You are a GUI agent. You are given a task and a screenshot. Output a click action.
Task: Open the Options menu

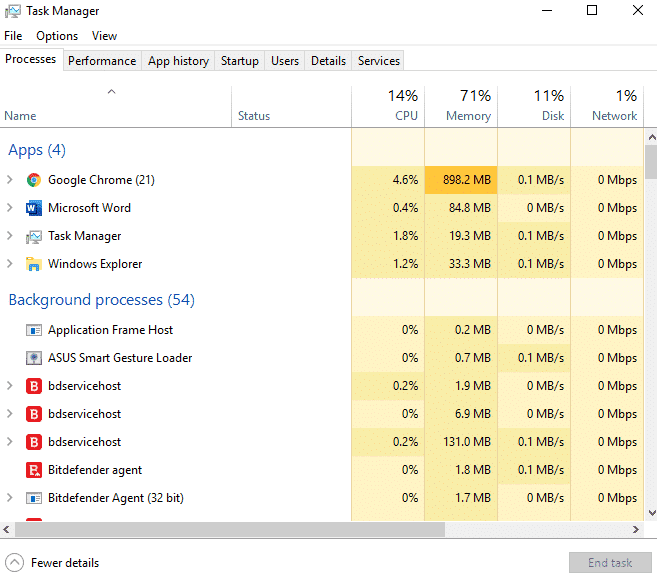[x=57, y=36]
